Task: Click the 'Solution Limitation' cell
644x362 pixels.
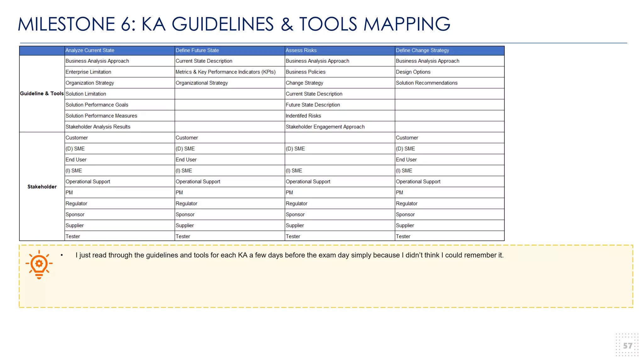Action: point(119,94)
